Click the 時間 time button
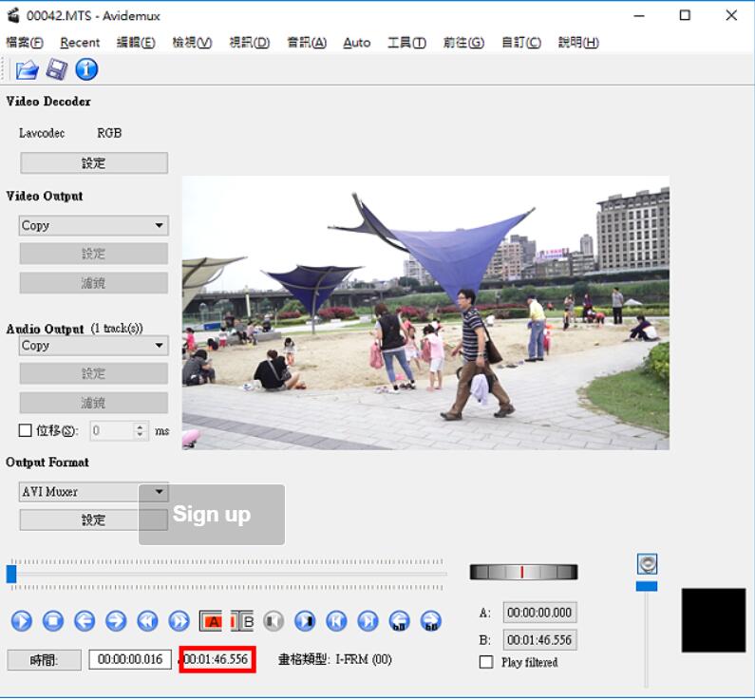This screenshot has width=755, height=700. [x=44, y=660]
